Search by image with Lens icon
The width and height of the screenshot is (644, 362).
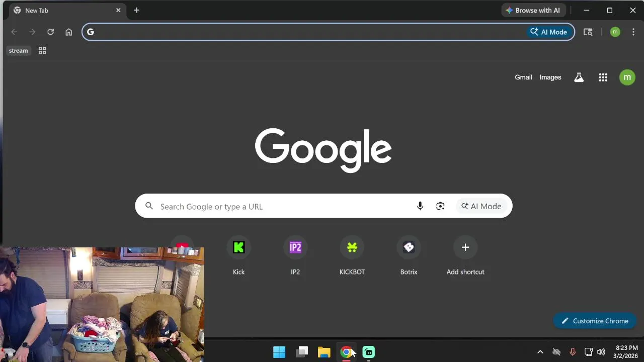coord(440,206)
